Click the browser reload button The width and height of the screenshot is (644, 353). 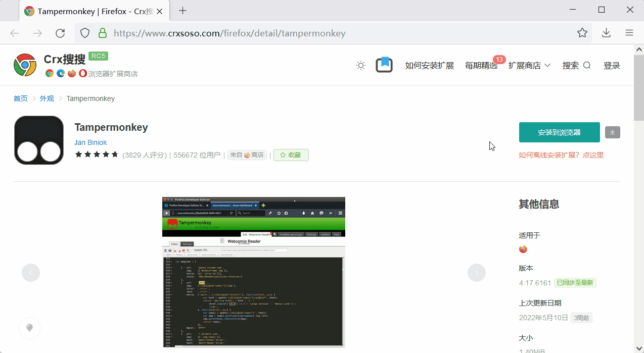tap(60, 33)
